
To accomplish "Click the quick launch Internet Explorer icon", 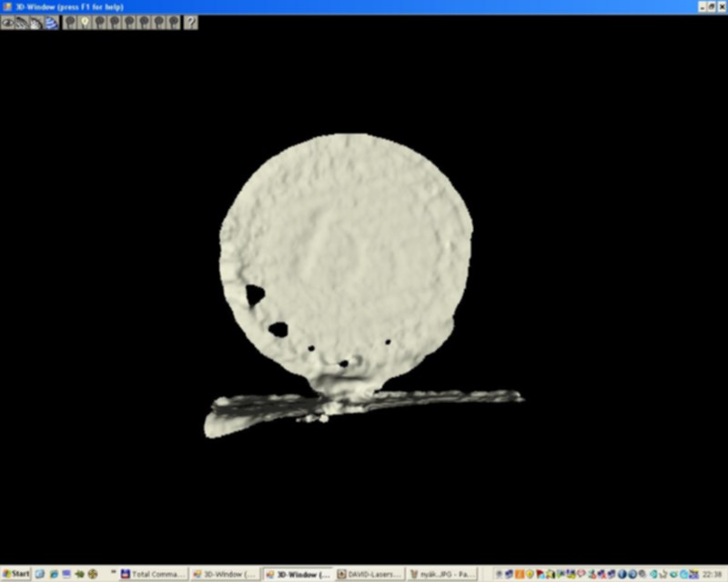I will click(54, 574).
